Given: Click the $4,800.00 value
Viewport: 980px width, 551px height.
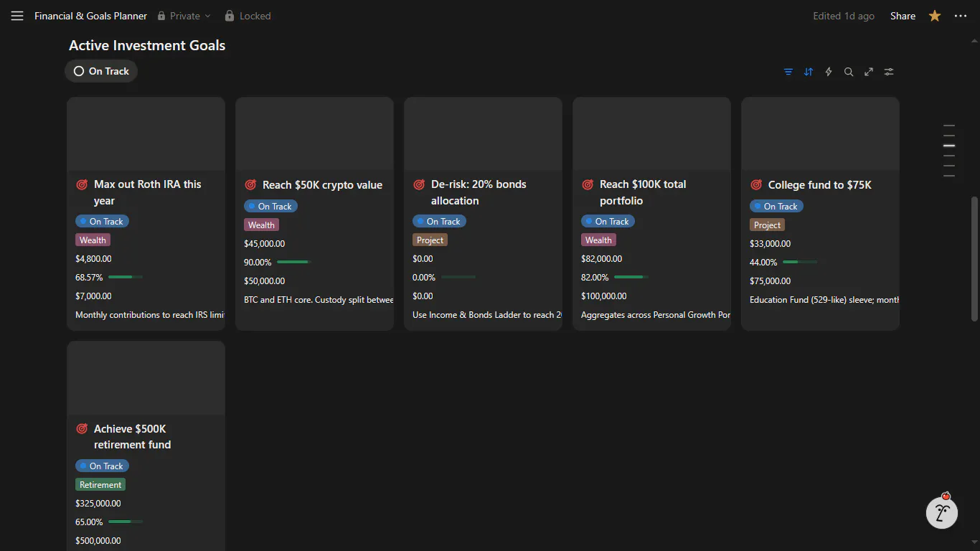Looking at the screenshot, I should pos(93,259).
